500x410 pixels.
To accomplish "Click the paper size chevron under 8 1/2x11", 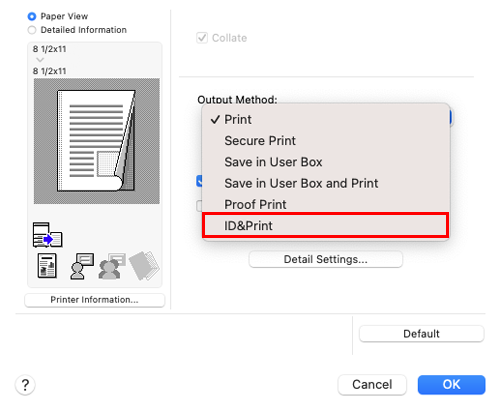I will pos(40,60).
